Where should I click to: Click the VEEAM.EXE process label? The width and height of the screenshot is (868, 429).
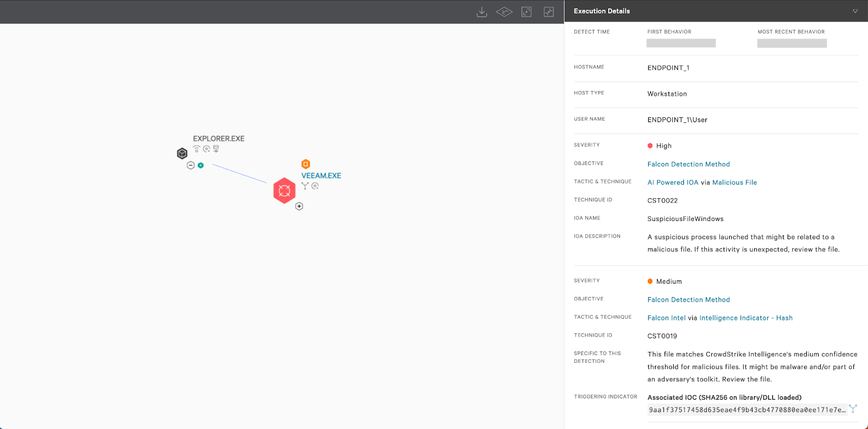(x=321, y=175)
